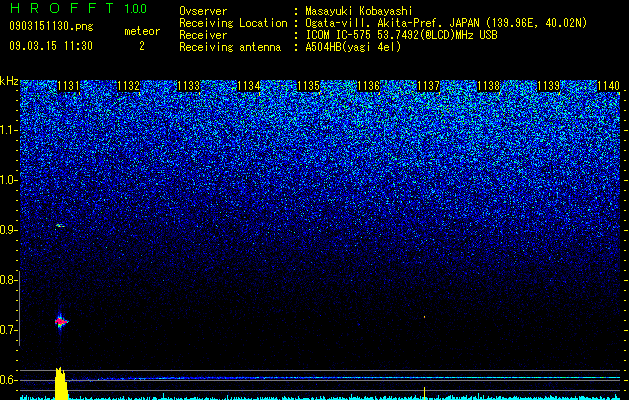The image size is (629, 400).
Task: Click the 1134 time marker label
Action: [x=249, y=86]
